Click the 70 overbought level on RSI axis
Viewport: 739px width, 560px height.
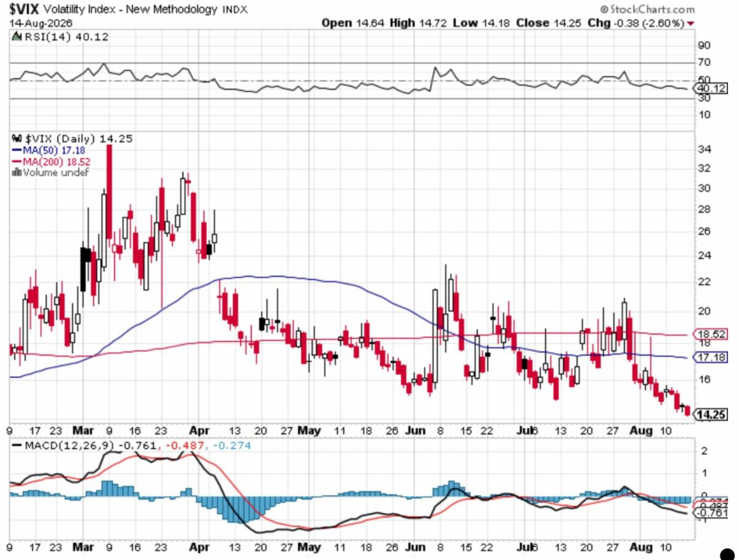(x=705, y=62)
